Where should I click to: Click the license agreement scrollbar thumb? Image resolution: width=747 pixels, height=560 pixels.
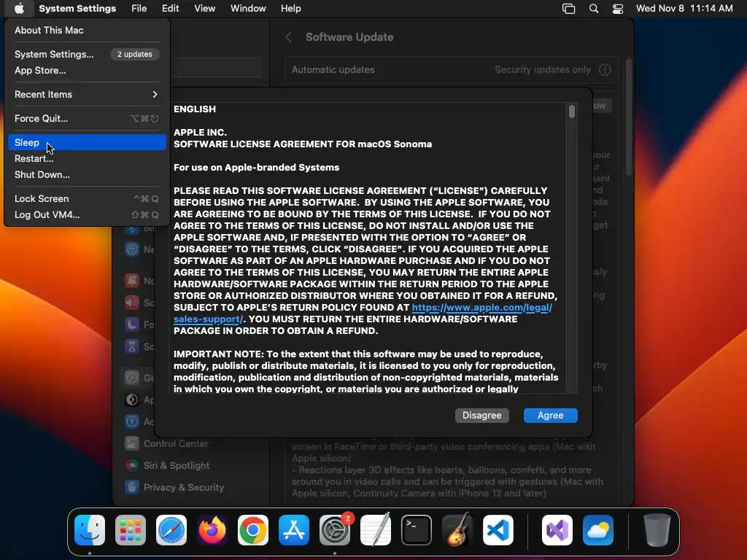(572, 112)
